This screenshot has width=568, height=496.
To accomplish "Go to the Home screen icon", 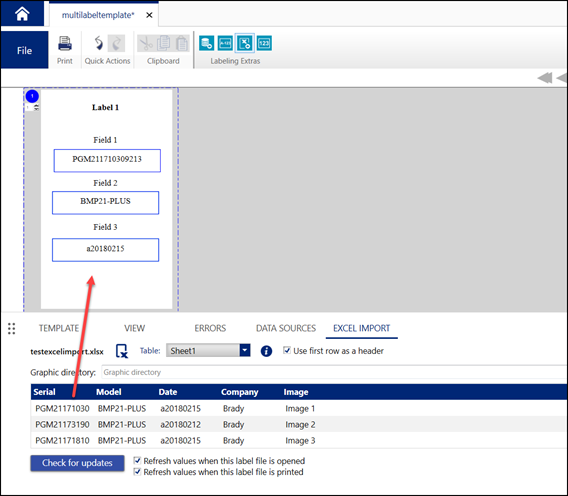I will point(22,14).
